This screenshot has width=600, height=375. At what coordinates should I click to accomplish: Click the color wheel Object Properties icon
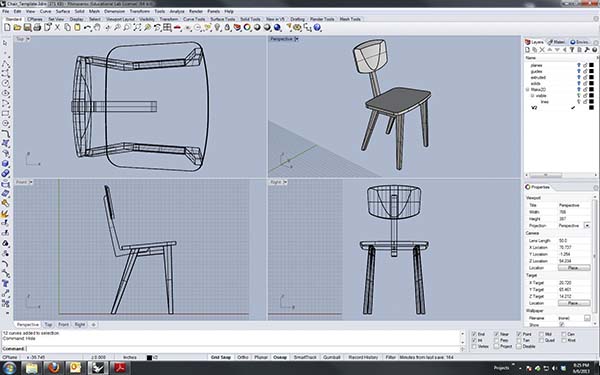point(247,28)
